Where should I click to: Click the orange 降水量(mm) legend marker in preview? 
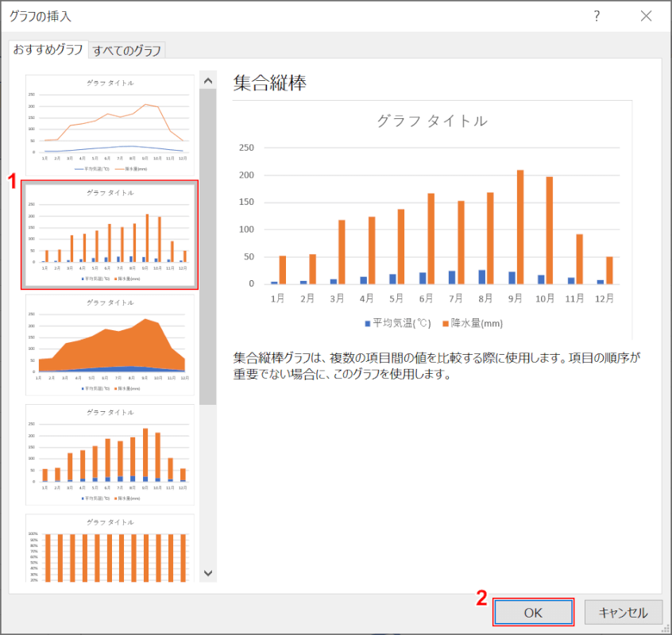(444, 323)
